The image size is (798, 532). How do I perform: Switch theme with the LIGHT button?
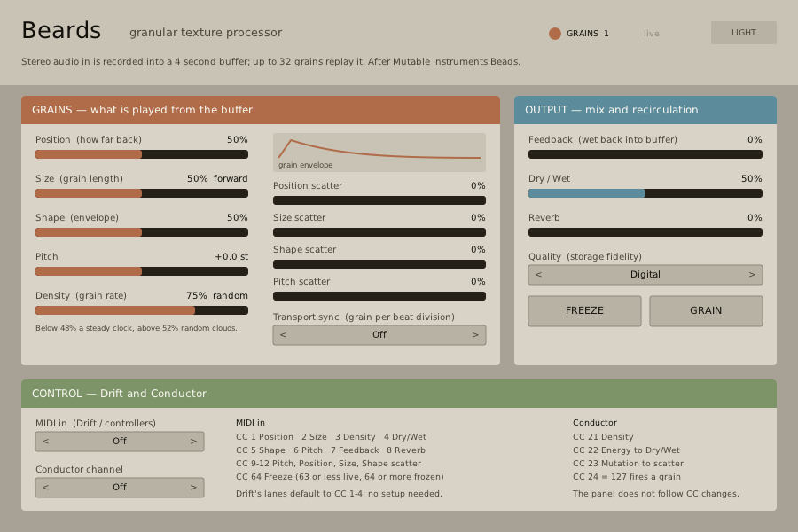[744, 33]
